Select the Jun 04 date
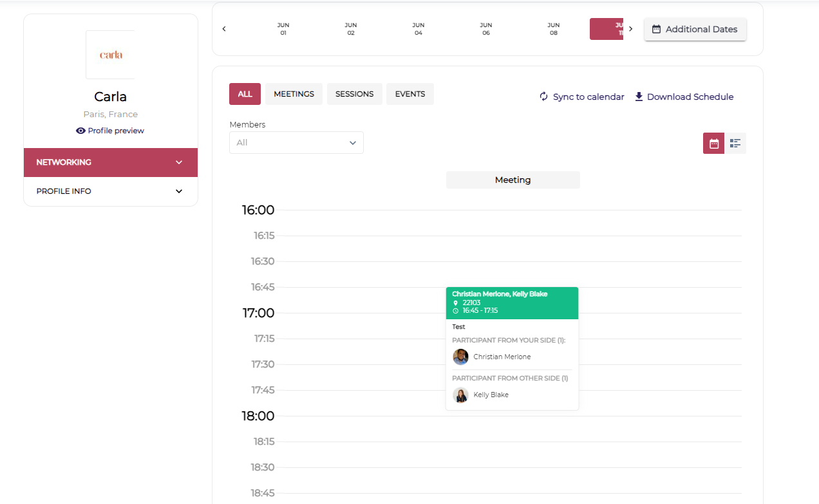The height and width of the screenshot is (504, 819). coord(419,29)
